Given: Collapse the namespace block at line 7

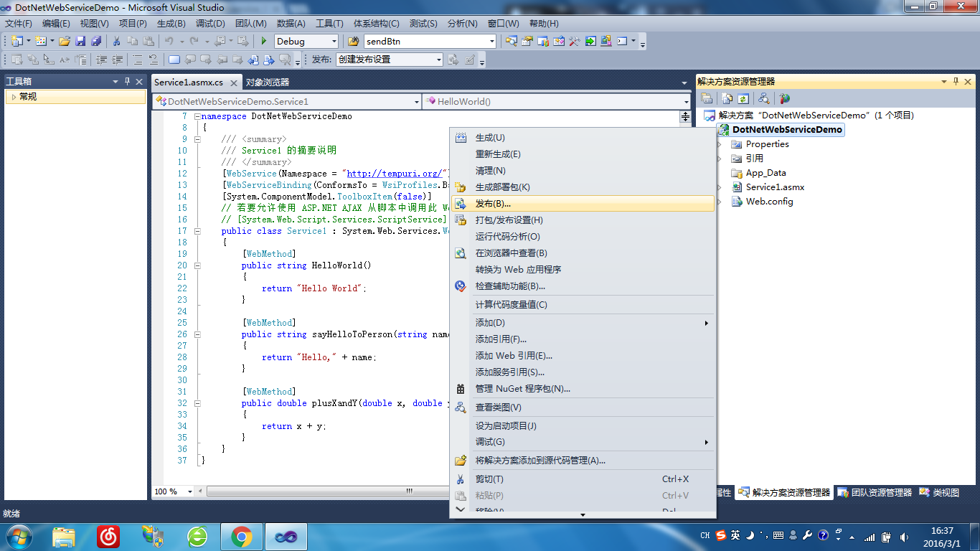Looking at the screenshot, I should click(197, 116).
